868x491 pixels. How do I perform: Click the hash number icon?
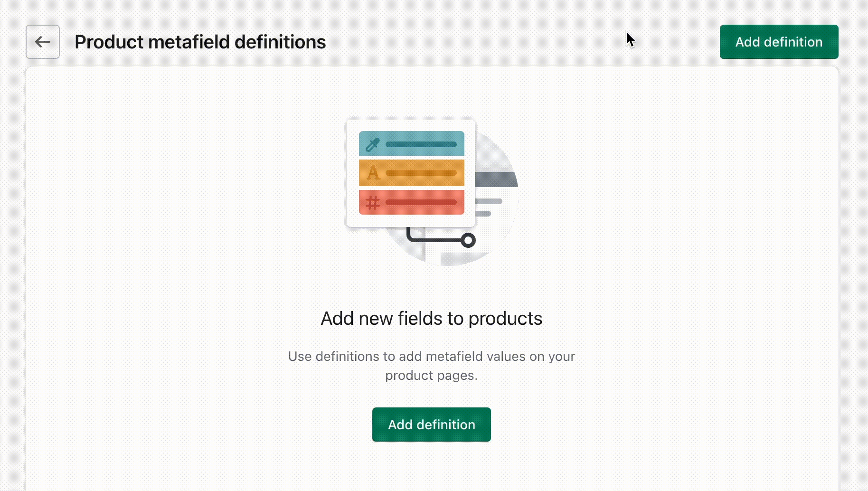pyautogui.click(x=372, y=203)
